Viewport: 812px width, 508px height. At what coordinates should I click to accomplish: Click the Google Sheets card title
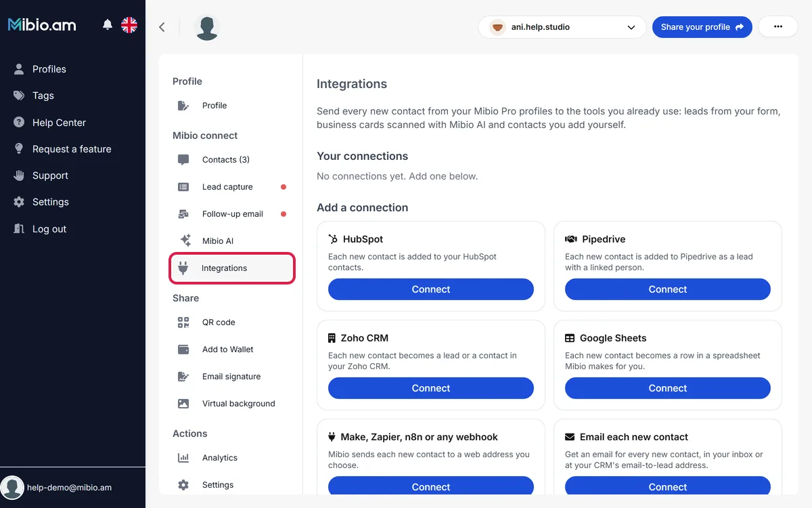613,338
